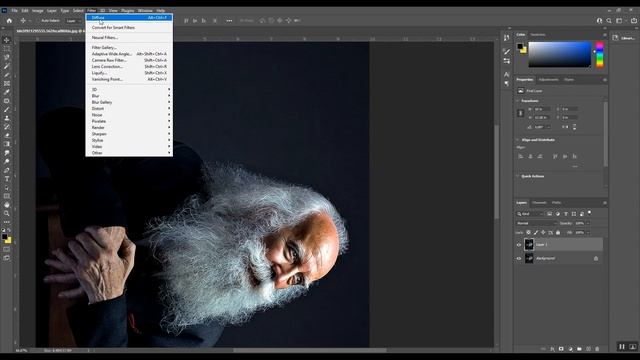Choose Liquify from Filter menu
The height and width of the screenshot is (360, 640).
pyautogui.click(x=129, y=73)
